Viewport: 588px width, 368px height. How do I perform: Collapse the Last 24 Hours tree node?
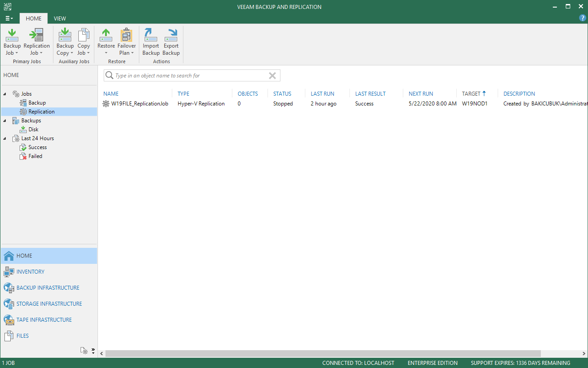(x=5, y=138)
